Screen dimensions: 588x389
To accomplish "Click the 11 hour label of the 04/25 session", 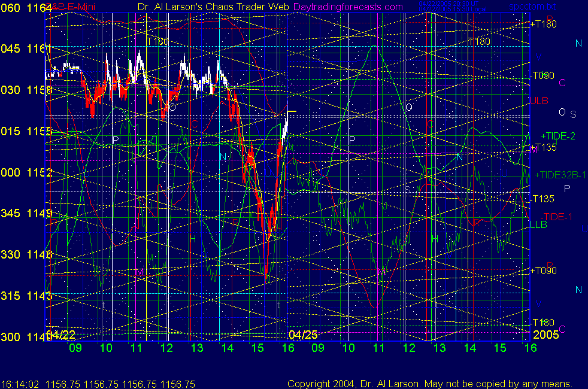I will pos(379,348).
